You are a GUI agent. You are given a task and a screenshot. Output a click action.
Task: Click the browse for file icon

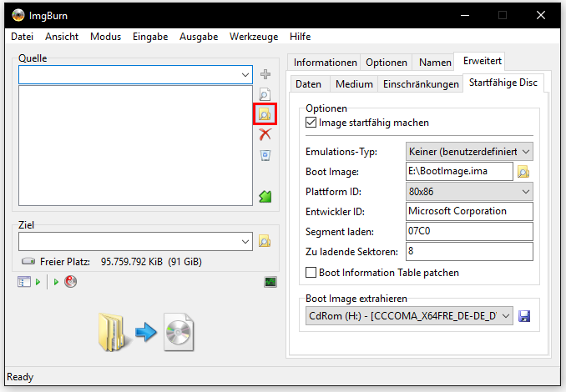tap(265, 94)
